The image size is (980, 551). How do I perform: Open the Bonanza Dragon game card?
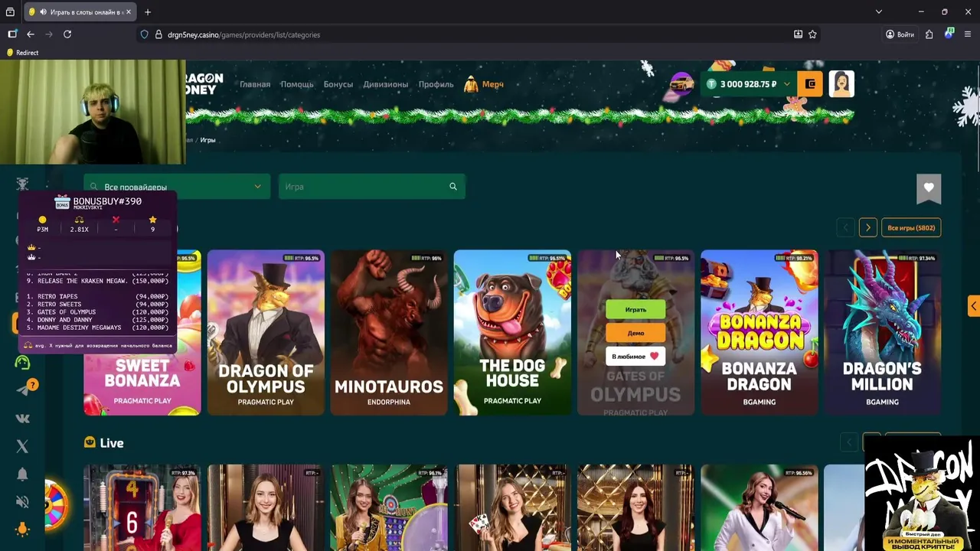[759, 332]
